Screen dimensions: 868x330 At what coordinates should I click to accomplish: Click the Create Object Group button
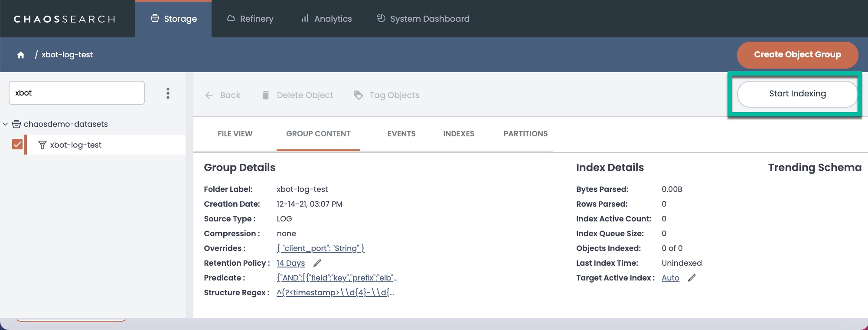(x=797, y=55)
